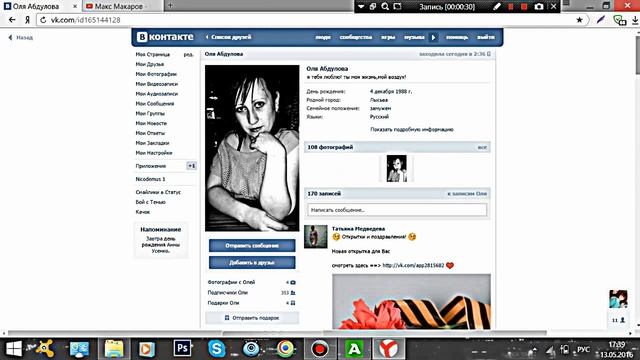
Task: Pause recording with the red pause button
Action: pos(510,7)
